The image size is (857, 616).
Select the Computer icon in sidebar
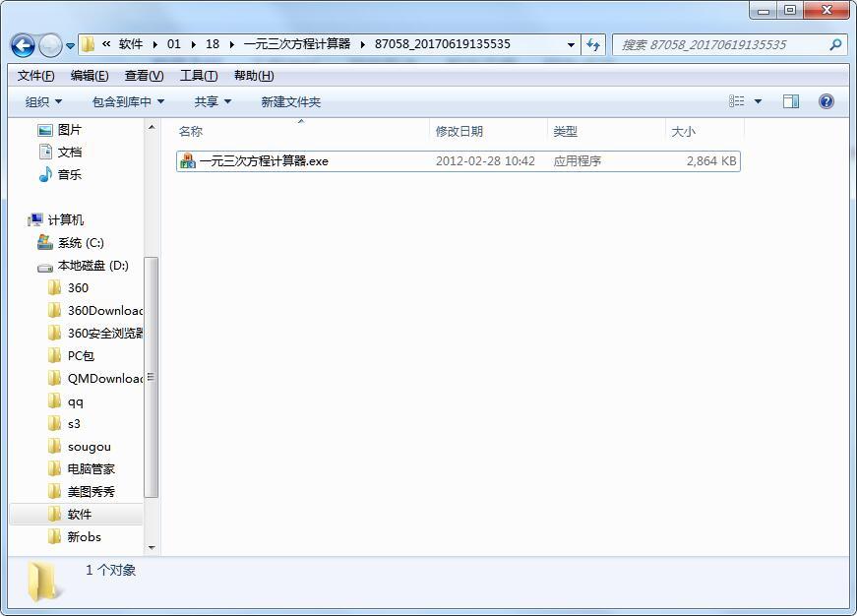click(35, 219)
